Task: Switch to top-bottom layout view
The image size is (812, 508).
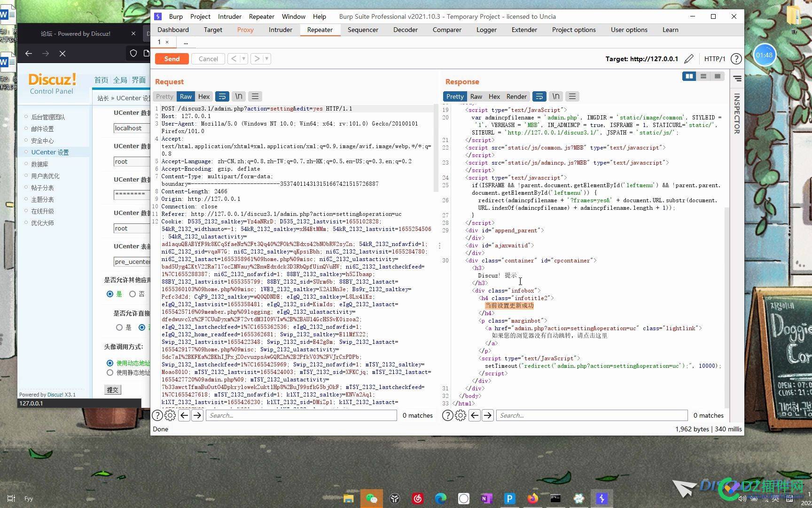Action: coord(703,76)
